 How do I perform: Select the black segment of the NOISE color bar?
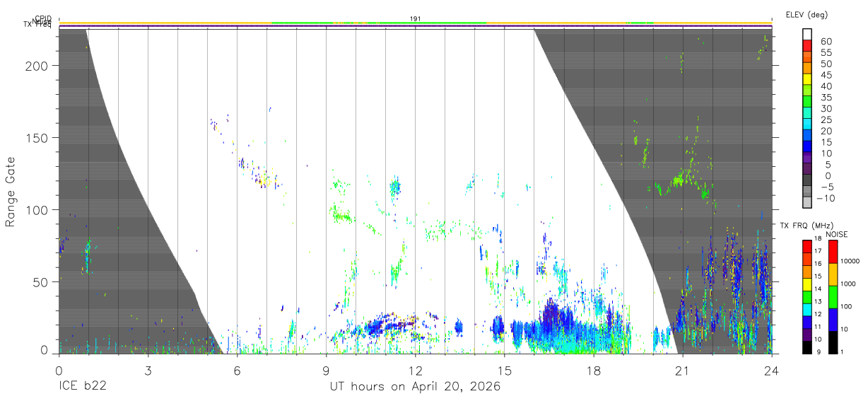833,342
